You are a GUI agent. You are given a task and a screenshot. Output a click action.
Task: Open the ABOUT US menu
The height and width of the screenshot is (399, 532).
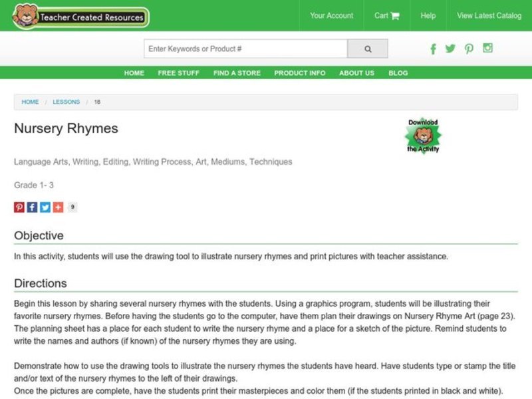coord(356,73)
